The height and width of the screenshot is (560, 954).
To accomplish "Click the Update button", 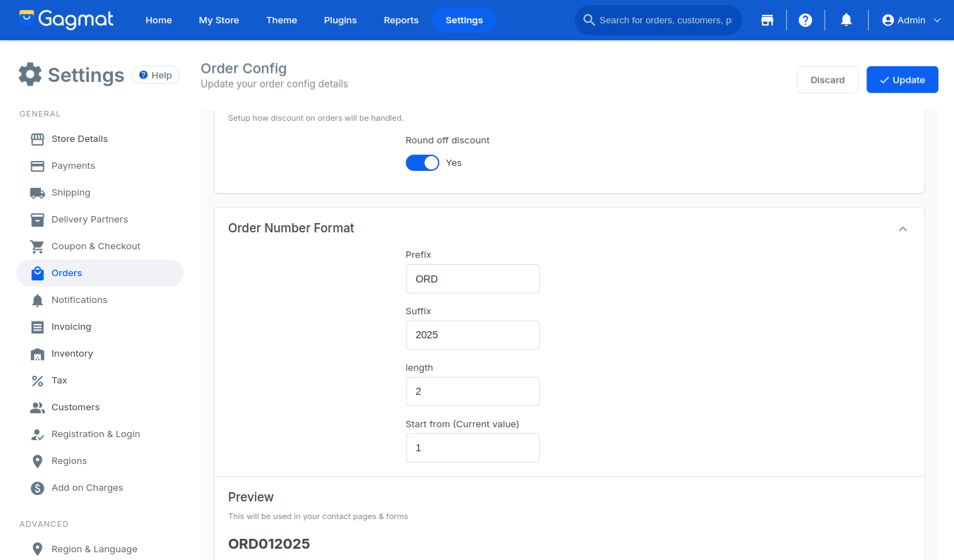I will (x=902, y=80).
